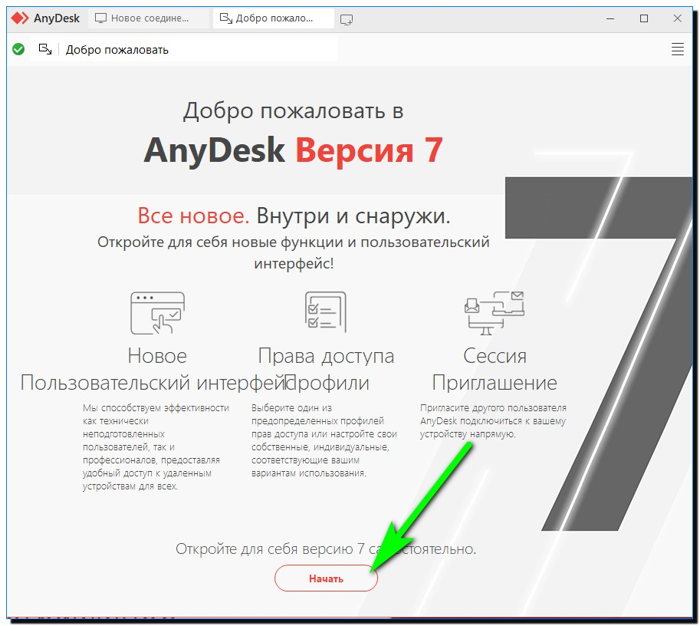Open the hamburger main menu
The height and width of the screenshot is (626, 700).
677,49
